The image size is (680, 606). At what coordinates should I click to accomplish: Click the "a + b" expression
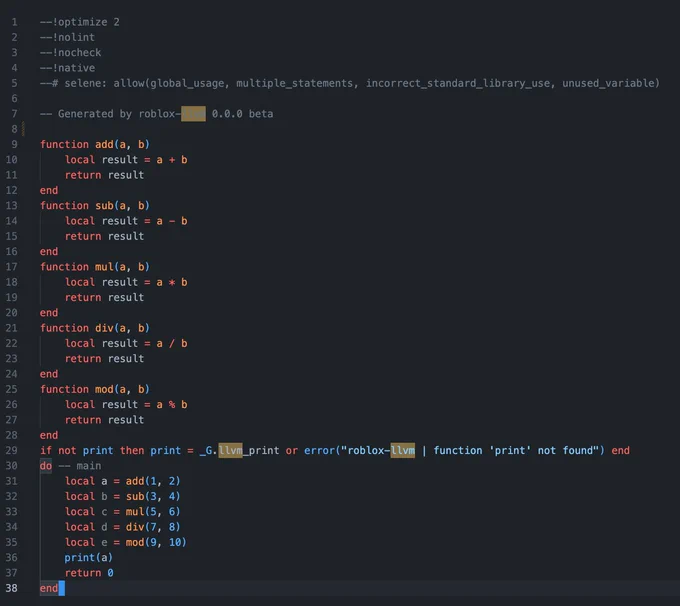coord(172,160)
